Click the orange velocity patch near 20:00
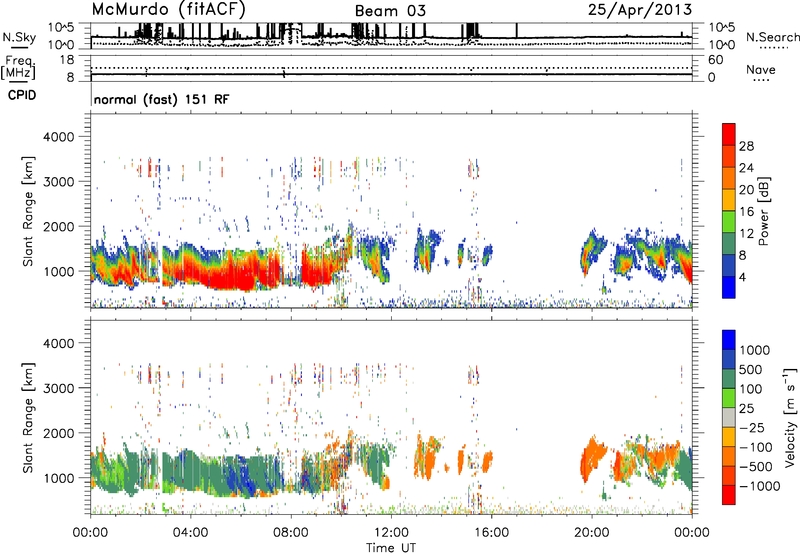Screen dimensions: 800x554 point(592,459)
